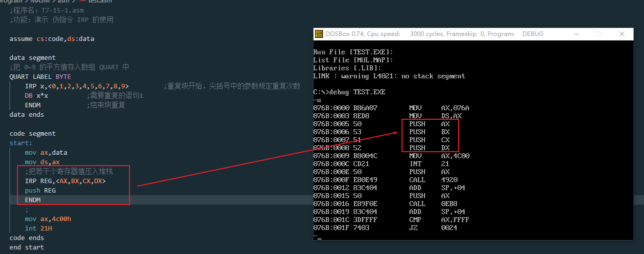Click the 'data ends' line
Screen dimensions: 644x254
(x=26, y=114)
